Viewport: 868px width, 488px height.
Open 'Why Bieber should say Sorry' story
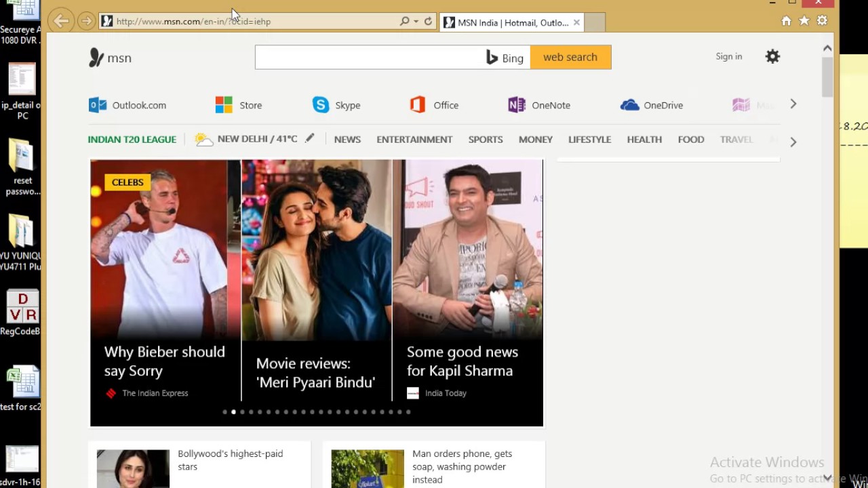[x=165, y=361]
